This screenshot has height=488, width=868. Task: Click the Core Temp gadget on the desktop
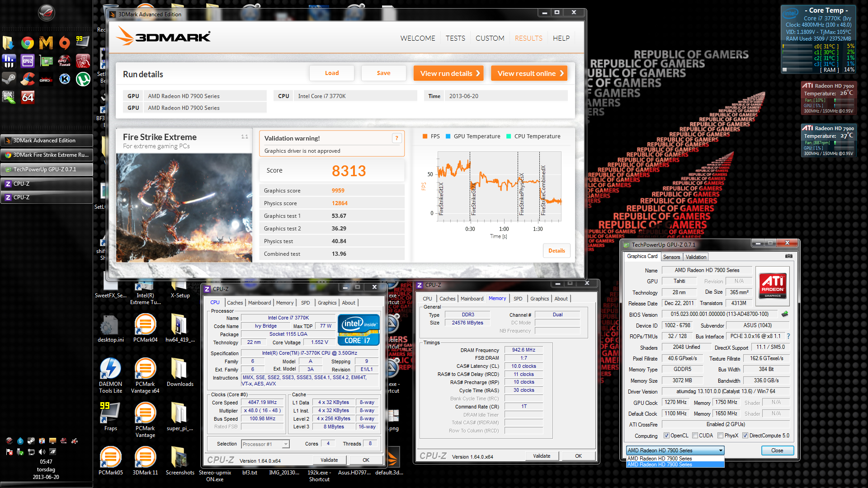click(x=819, y=39)
